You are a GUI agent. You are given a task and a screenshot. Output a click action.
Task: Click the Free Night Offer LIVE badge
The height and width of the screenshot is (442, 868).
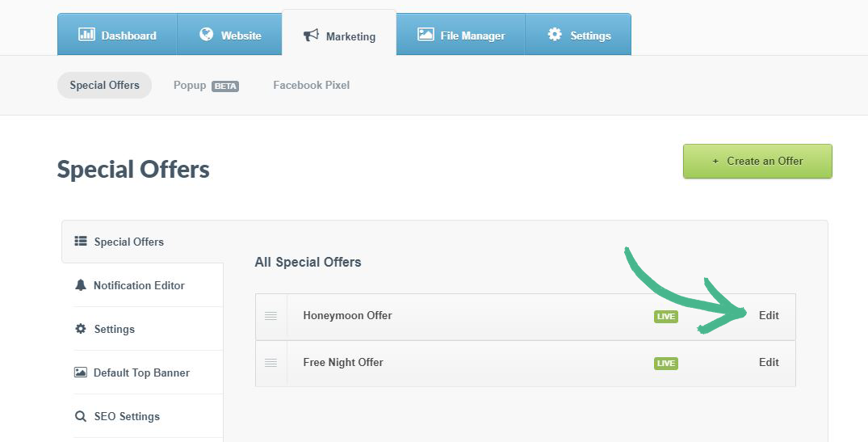pyautogui.click(x=665, y=364)
